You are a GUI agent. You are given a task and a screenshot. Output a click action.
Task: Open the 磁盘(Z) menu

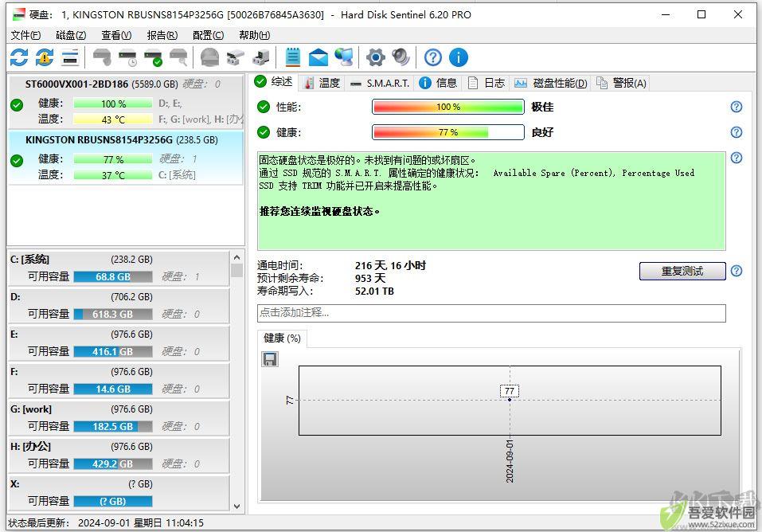(71, 35)
